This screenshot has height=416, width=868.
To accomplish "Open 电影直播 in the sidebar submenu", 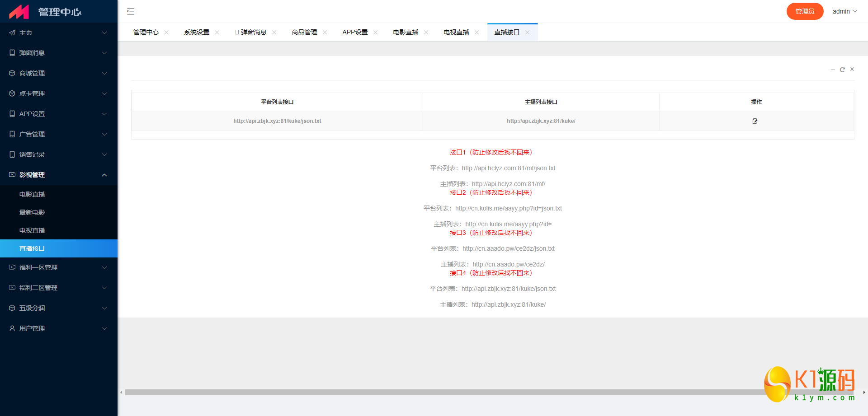I will pyautogui.click(x=32, y=194).
